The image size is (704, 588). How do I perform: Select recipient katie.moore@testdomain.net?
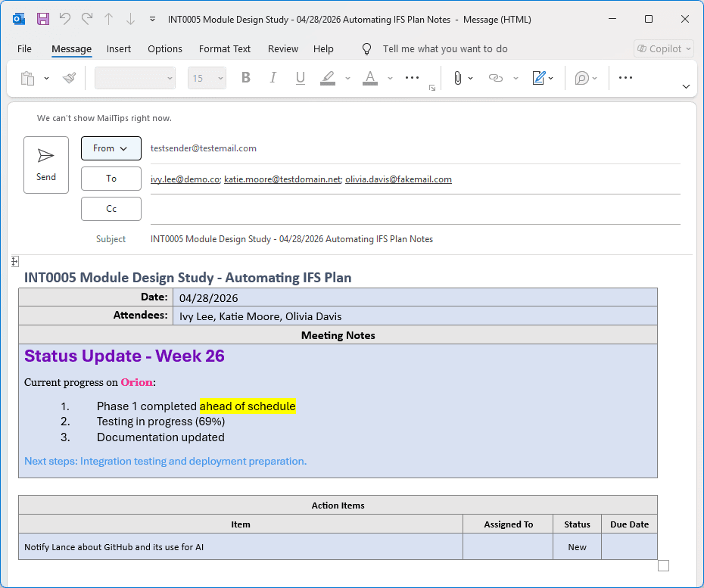coord(282,179)
